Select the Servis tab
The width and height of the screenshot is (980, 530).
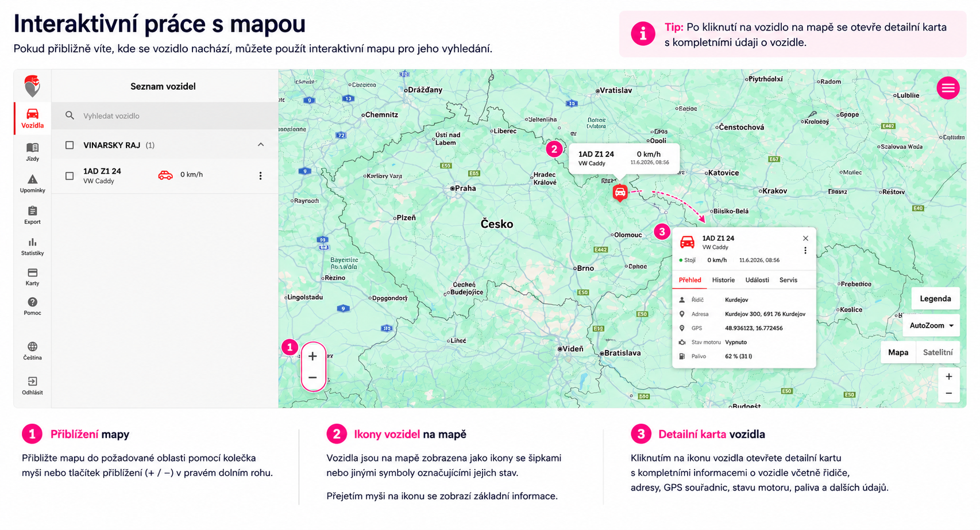[x=788, y=280]
